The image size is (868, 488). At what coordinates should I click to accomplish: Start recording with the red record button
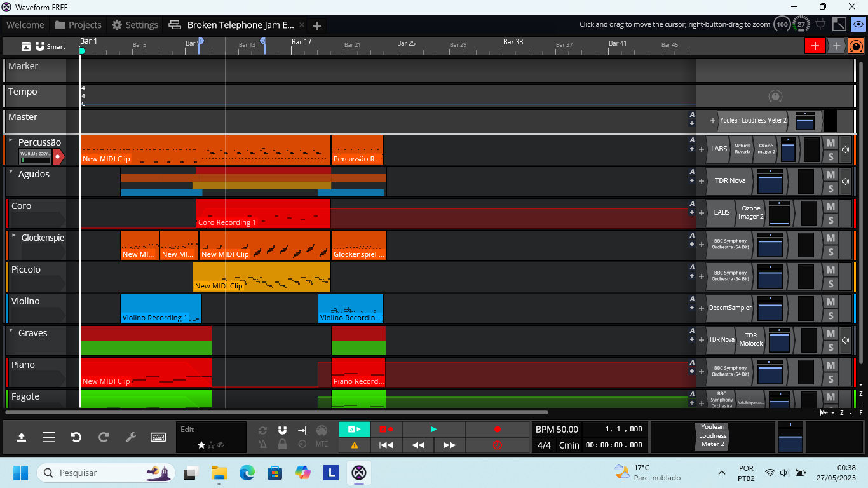(x=498, y=430)
